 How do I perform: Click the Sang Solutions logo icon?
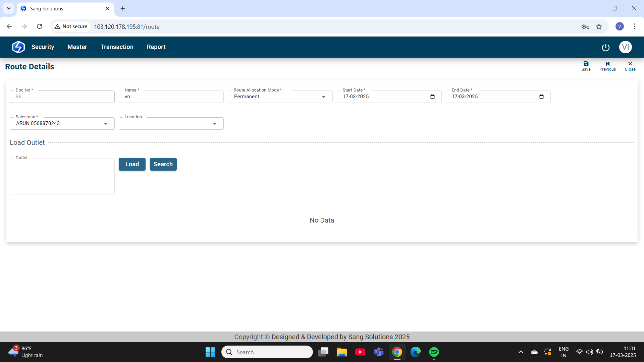[x=18, y=47]
